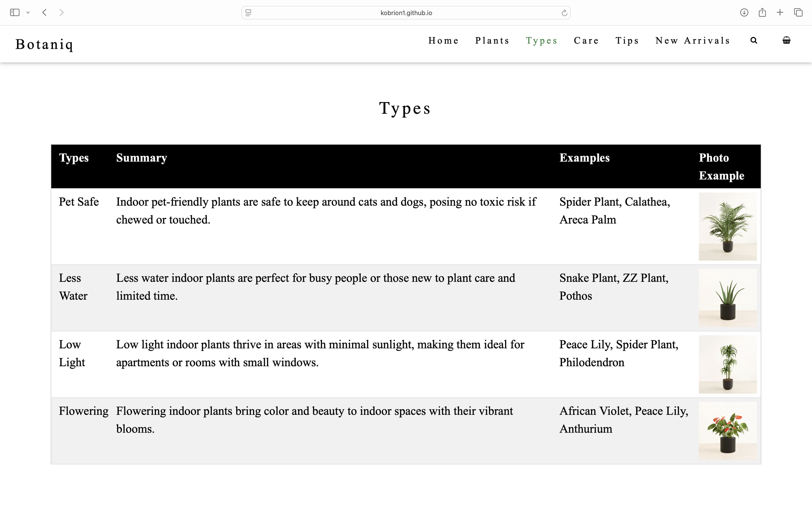This screenshot has width=812, height=508.
Task: Click the Areca Palm photo thumbnail
Action: tap(728, 227)
